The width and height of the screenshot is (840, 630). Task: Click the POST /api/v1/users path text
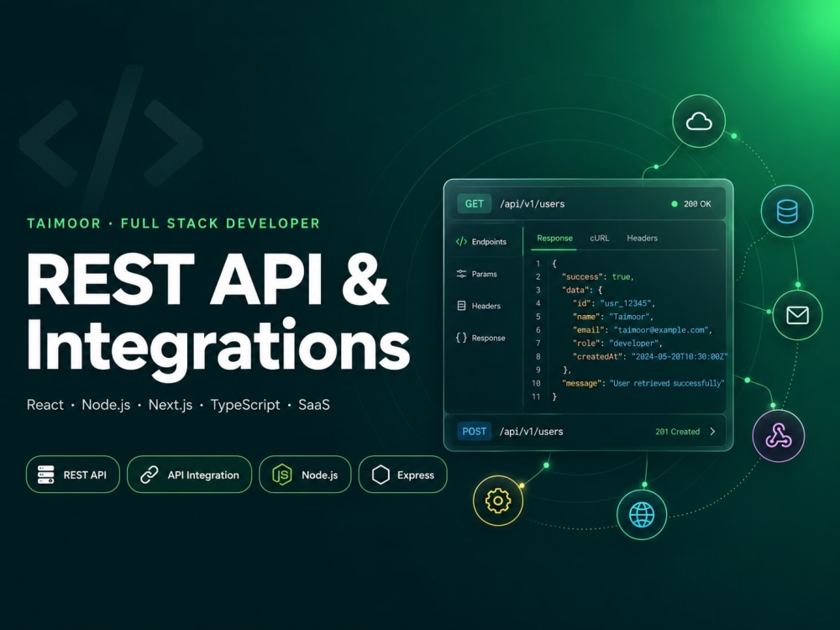532,431
